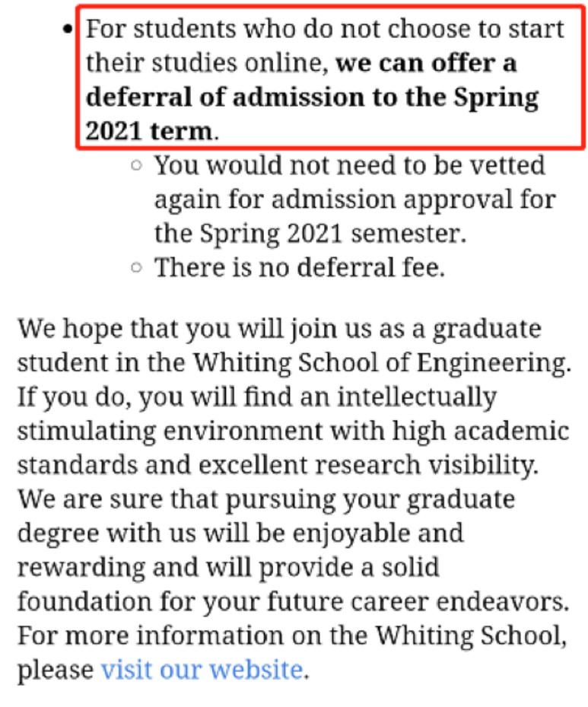Click the hollow bullet before "There is no"
The width and height of the screenshot is (588, 707).
point(136,268)
